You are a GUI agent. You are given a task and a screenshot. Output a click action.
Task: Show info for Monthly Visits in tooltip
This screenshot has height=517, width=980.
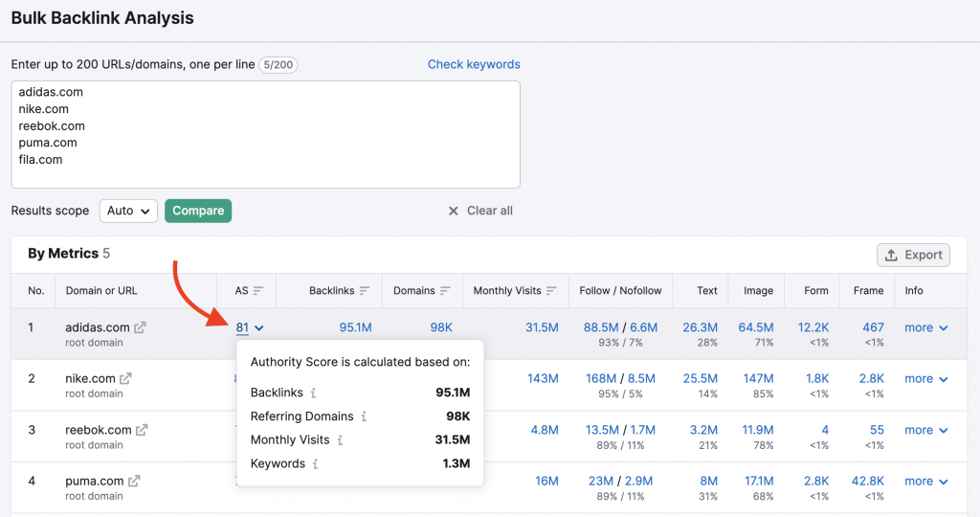[340, 440]
